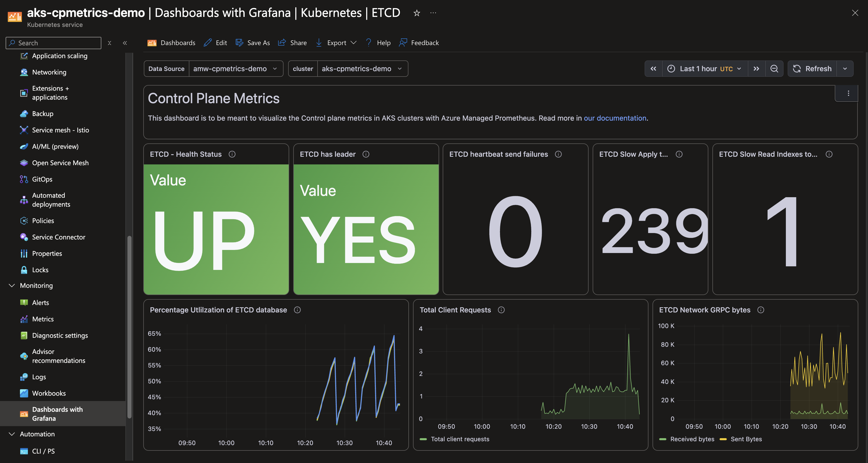Open the Help toolbar item

click(x=378, y=43)
